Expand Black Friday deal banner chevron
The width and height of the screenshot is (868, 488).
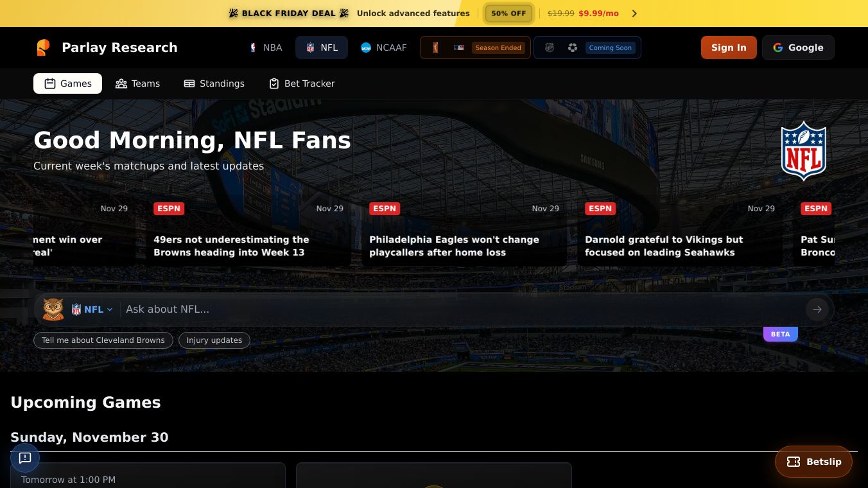pos(634,13)
